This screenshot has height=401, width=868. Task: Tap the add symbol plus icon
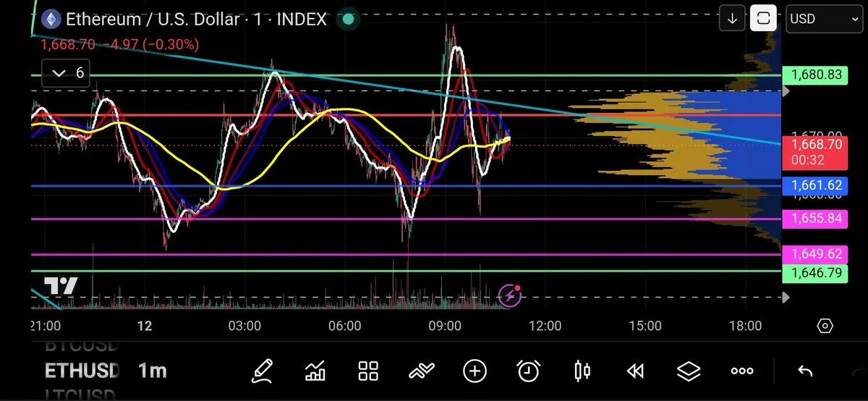click(x=475, y=371)
